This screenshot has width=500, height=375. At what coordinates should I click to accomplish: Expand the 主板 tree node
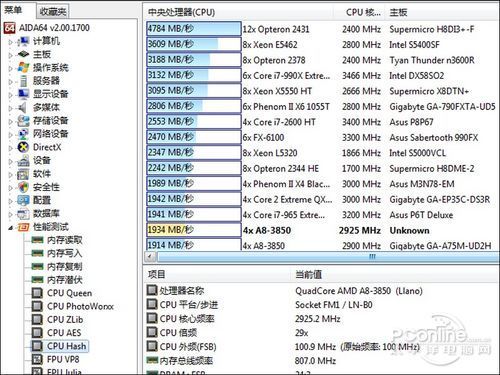[x=10, y=55]
